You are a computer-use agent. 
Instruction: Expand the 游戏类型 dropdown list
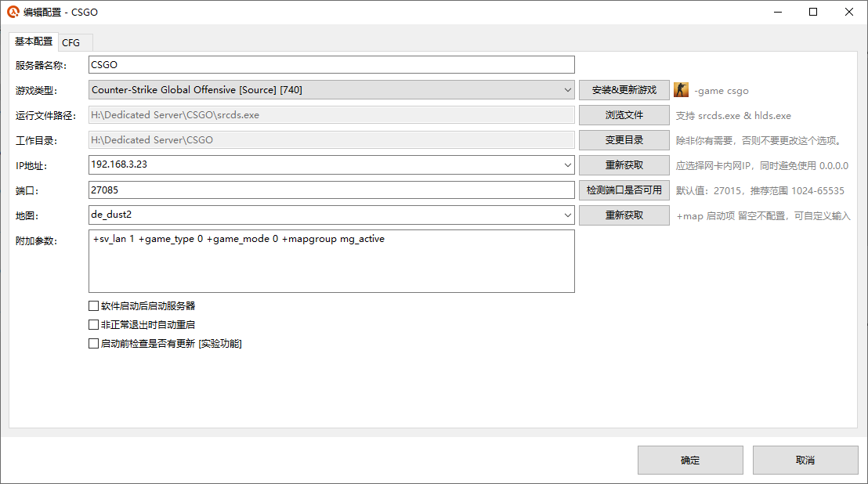point(568,90)
